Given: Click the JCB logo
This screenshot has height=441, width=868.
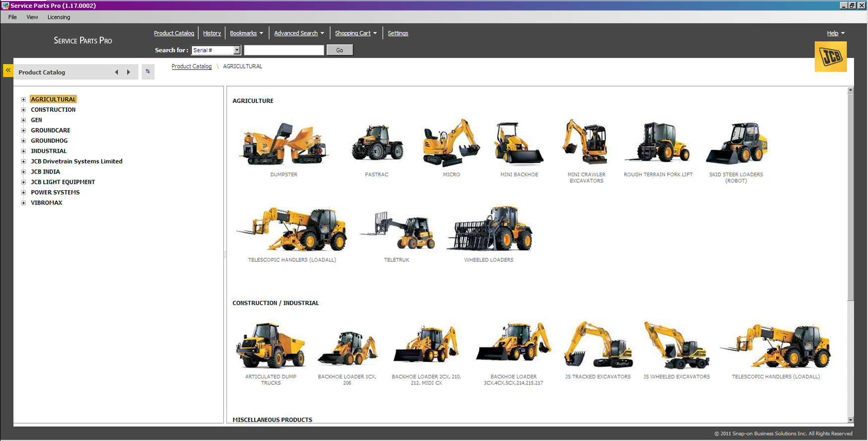Looking at the screenshot, I should pos(830,57).
